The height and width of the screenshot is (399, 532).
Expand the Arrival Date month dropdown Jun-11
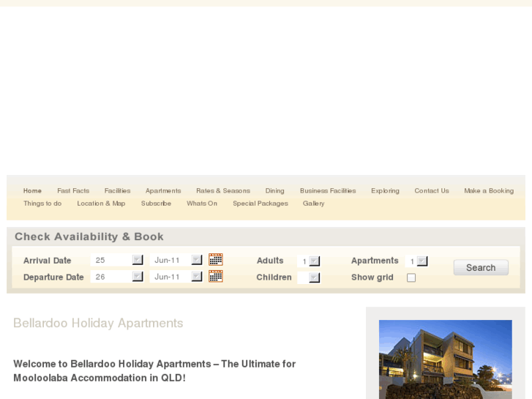(176, 260)
